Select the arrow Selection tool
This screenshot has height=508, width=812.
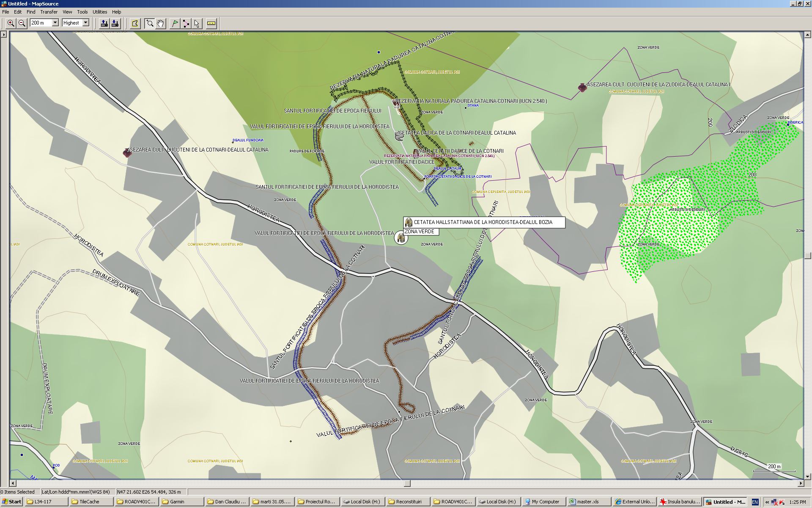197,23
